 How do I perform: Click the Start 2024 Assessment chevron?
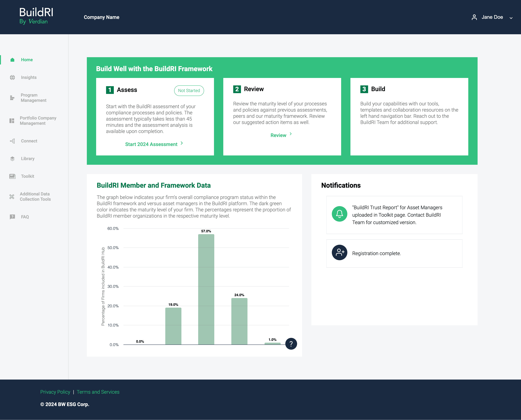click(182, 144)
